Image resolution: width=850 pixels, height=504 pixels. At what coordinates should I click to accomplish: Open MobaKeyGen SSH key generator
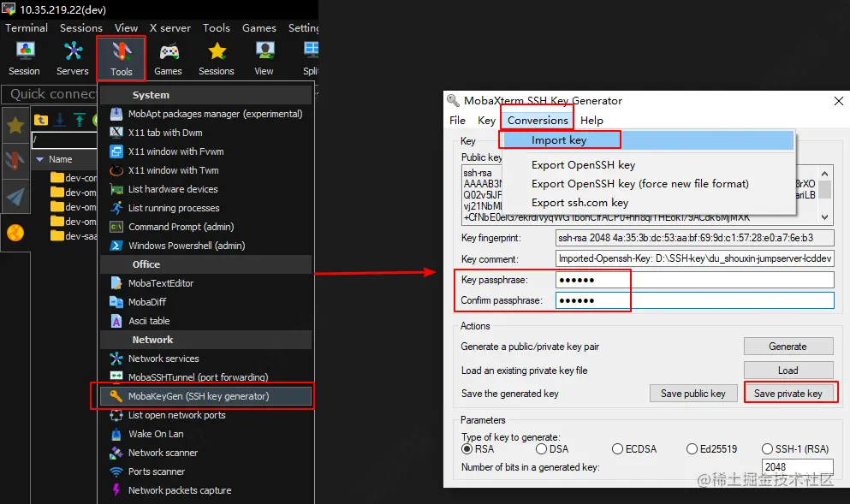pyautogui.click(x=206, y=396)
